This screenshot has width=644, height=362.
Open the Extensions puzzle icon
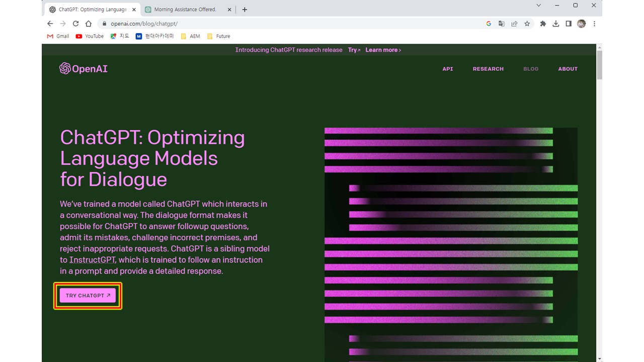543,24
